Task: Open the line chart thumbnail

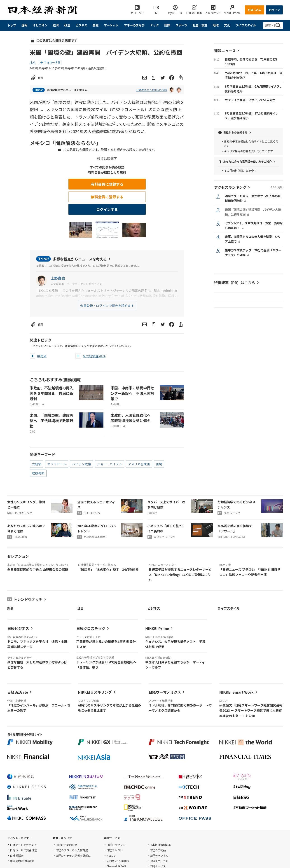Action: (107, 230)
